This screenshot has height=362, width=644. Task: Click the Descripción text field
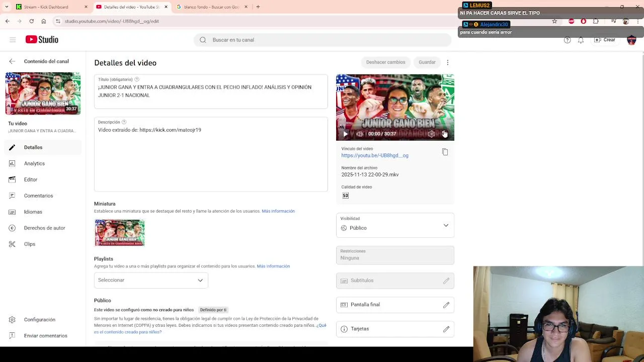[x=211, y=154]
